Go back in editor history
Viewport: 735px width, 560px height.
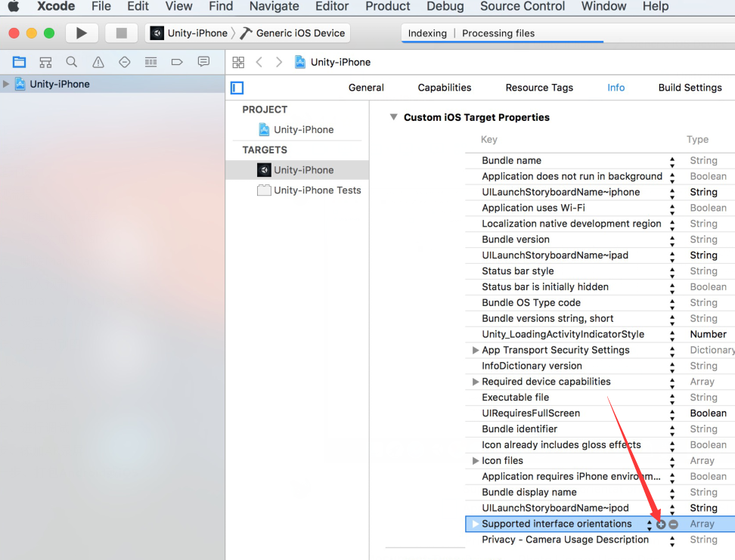(x=259, y=62)
